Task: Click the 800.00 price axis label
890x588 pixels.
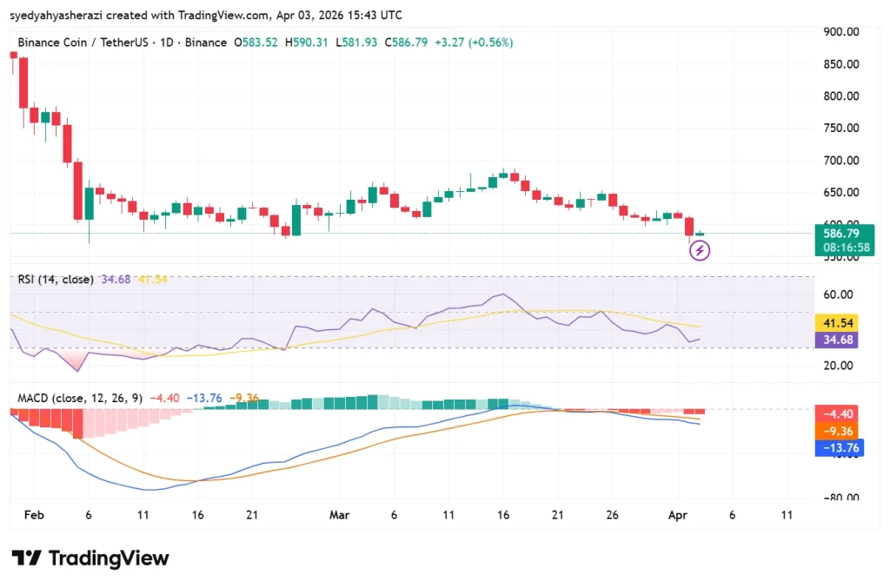Action: [841, 96]
